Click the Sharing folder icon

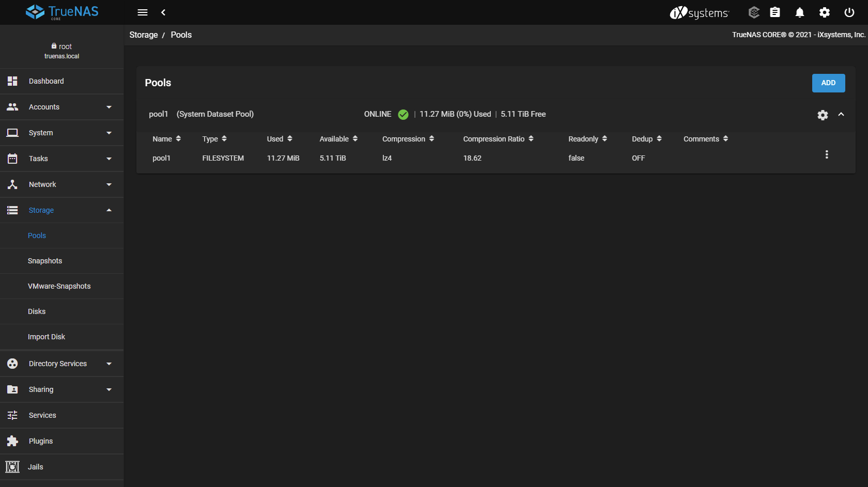pos(12,389)
